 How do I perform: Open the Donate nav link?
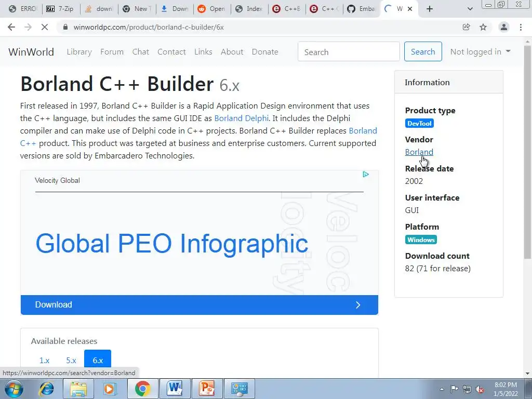(x=265, y=52)
